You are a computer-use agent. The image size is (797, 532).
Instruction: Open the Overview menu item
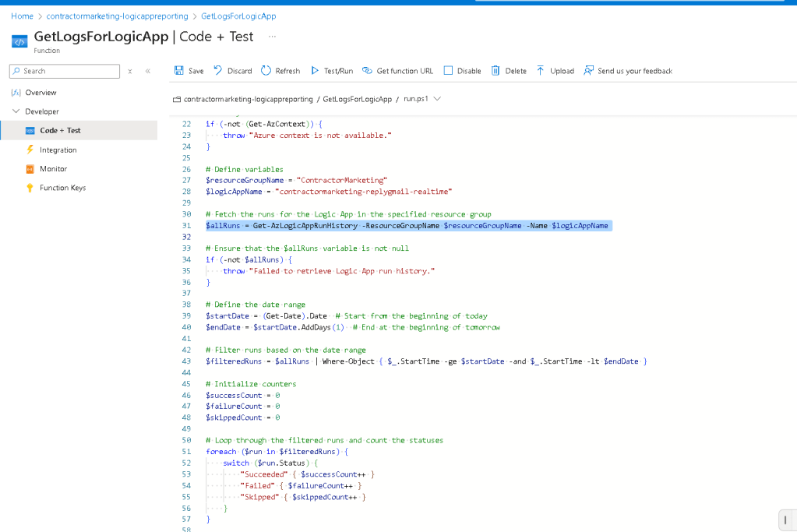[41, 93]
